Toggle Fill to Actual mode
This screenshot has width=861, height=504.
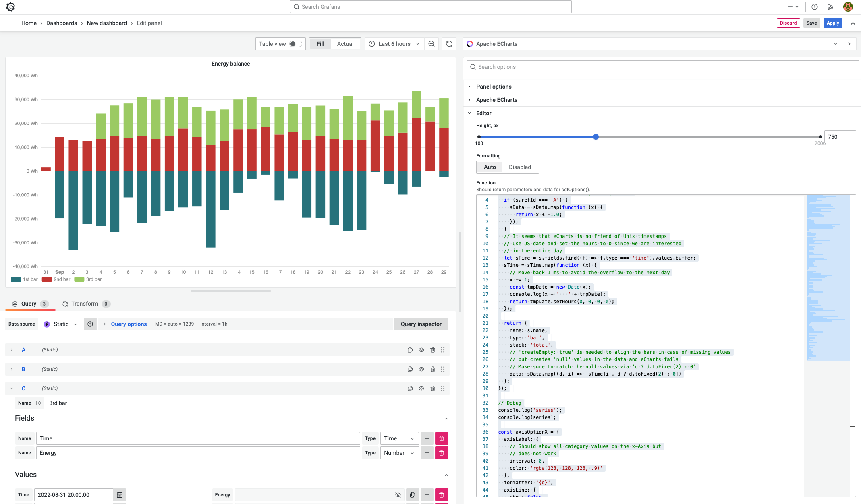(344, 44)
